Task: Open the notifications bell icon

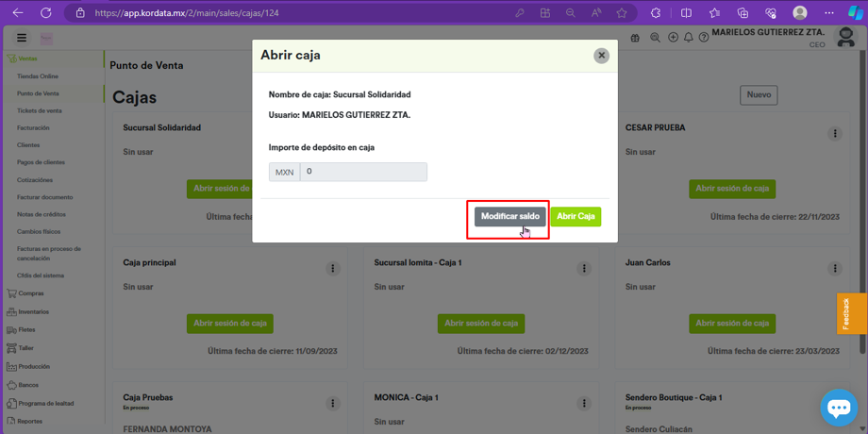Action: coord(688,38)
